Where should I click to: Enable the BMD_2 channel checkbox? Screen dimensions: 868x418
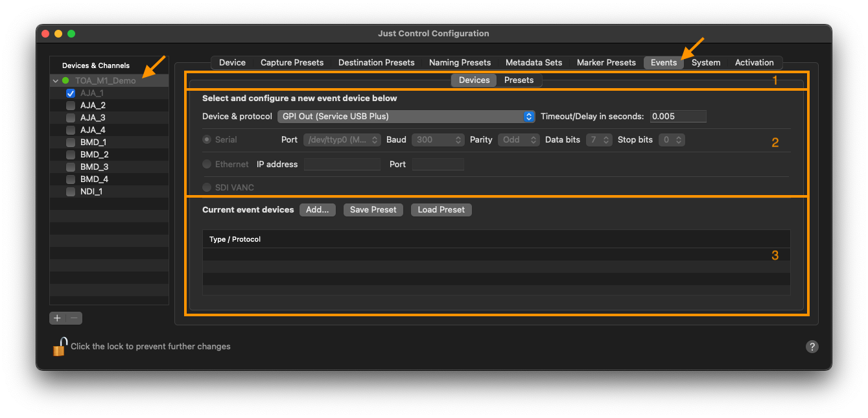tap(71, 155)
